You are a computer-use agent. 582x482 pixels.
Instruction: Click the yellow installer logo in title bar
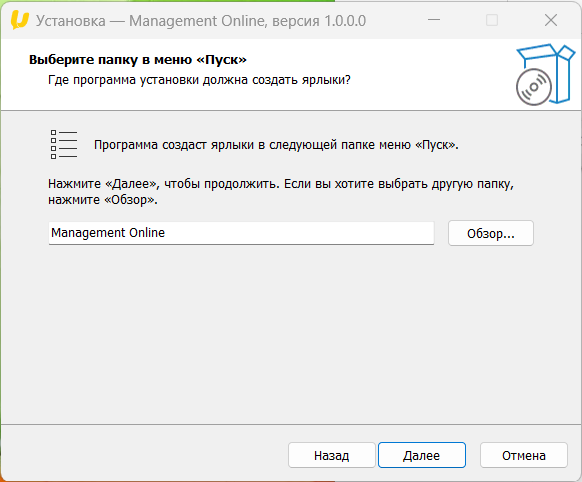(20, 20)
